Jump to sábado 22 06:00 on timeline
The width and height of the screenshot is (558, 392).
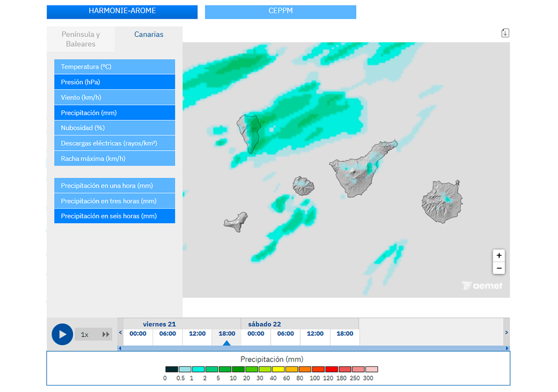point(285,334)
